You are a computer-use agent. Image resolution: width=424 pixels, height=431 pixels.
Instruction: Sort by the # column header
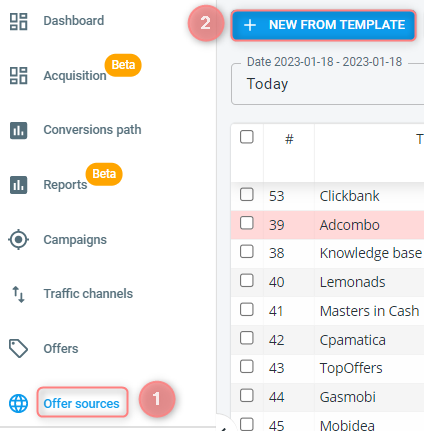(x=289, y=139)
